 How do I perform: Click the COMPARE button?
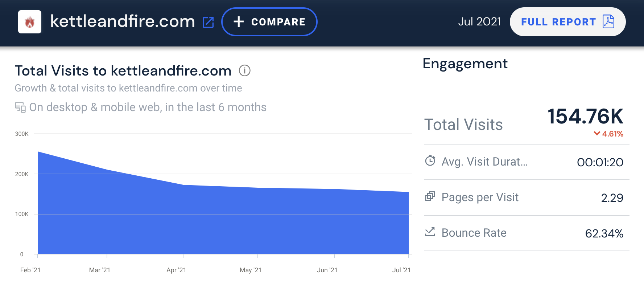pos(269,22)
